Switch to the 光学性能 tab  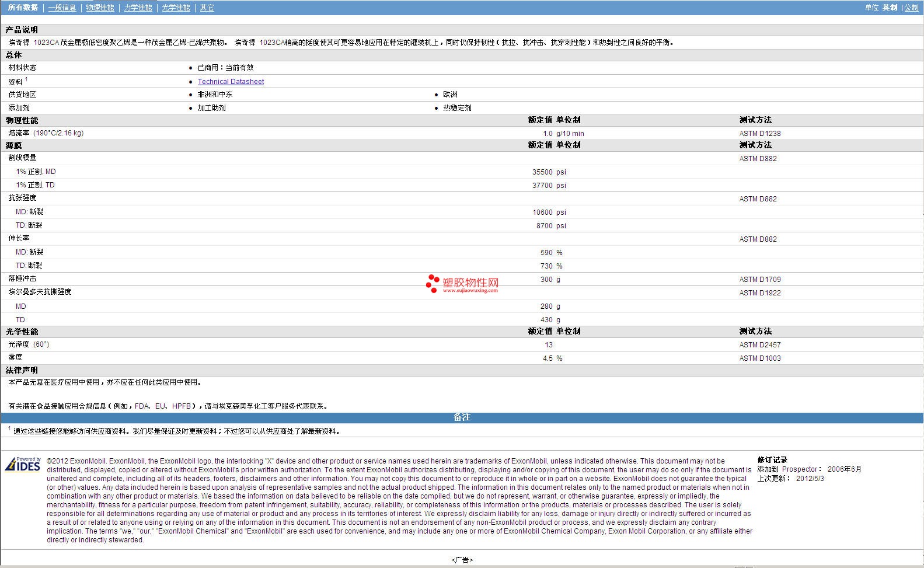click(176, 8)
